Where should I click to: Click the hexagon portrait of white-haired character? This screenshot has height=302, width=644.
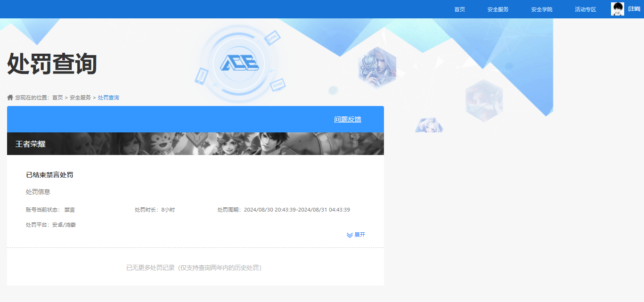point(377,67)
